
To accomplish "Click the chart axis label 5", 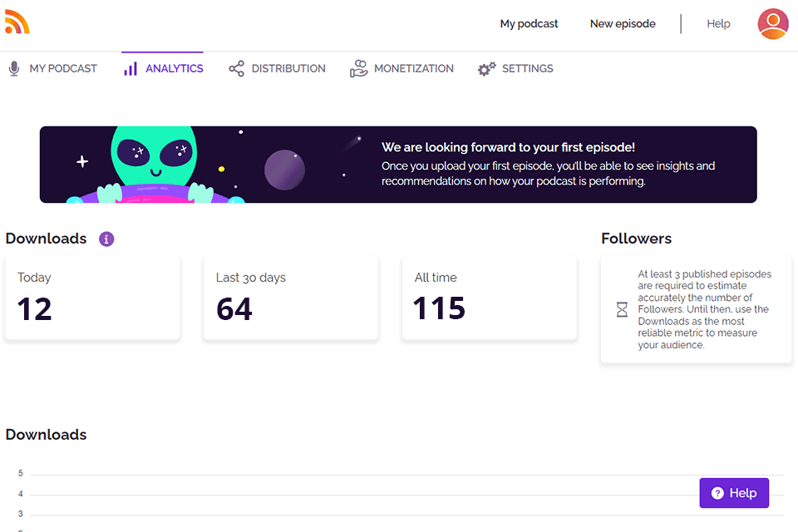I will (x=20, y=474).
